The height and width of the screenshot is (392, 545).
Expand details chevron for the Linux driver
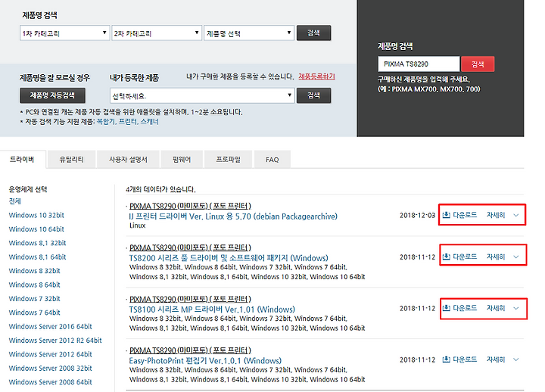pos(516,215)
